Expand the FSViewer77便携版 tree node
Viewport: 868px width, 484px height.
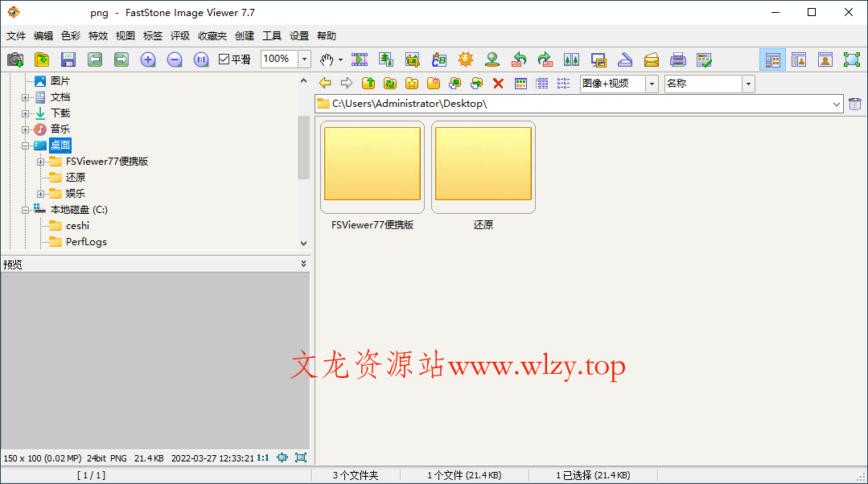pyautogui.click(x=39, y=161)
